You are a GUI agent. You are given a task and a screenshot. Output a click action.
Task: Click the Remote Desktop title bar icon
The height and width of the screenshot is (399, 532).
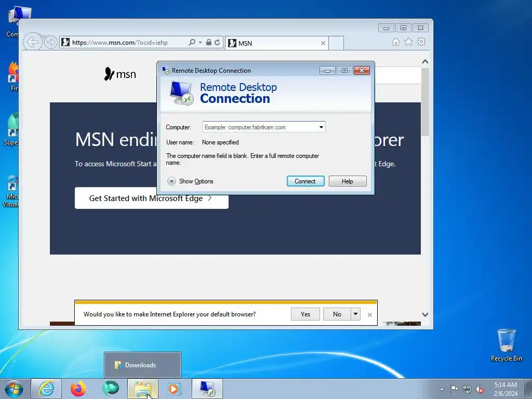(166, 70)
